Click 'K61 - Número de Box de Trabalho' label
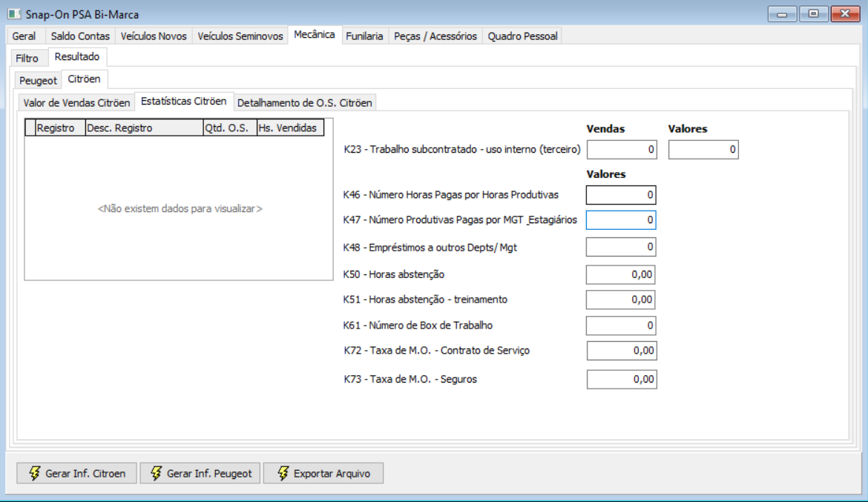The width and height of the screenshot is (868, 502). 418,326
